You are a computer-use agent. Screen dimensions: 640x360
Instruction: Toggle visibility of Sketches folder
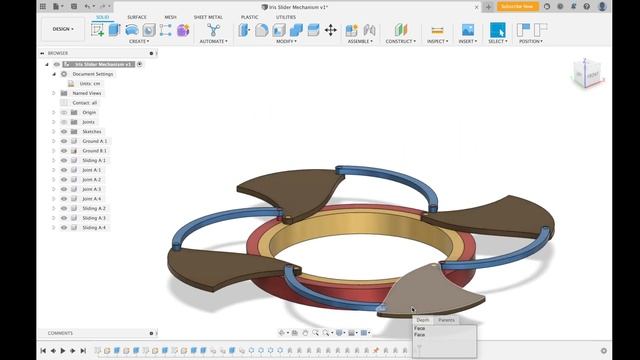point(64,131)
